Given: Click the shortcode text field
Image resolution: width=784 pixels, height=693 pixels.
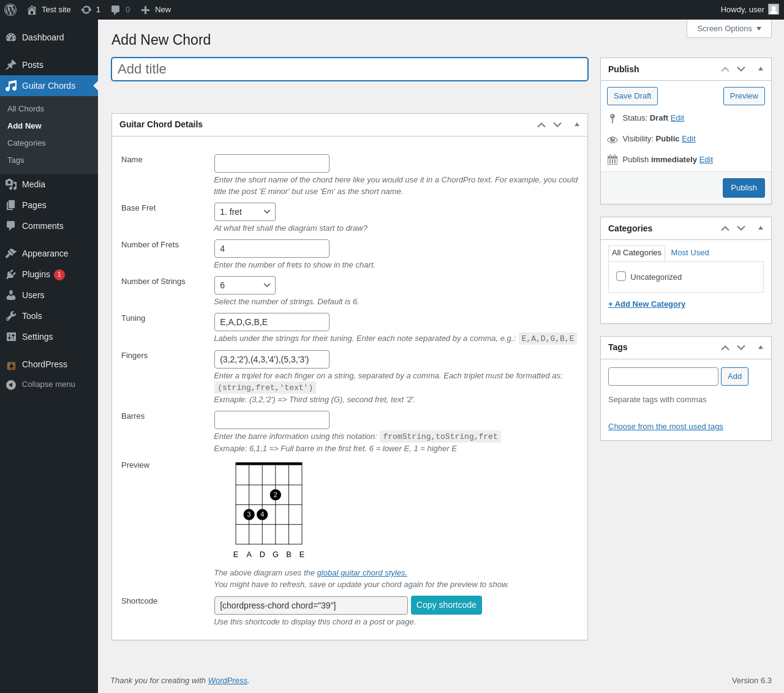Looking at the screenshot, I should (x=311, y=605).
